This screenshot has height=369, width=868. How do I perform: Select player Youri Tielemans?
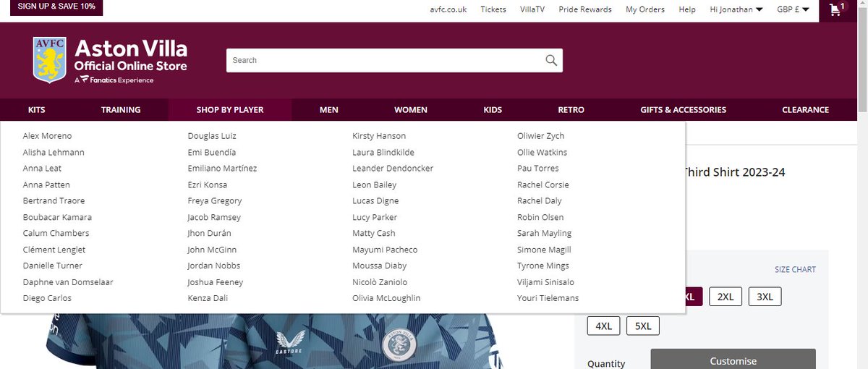pos(548,298)
